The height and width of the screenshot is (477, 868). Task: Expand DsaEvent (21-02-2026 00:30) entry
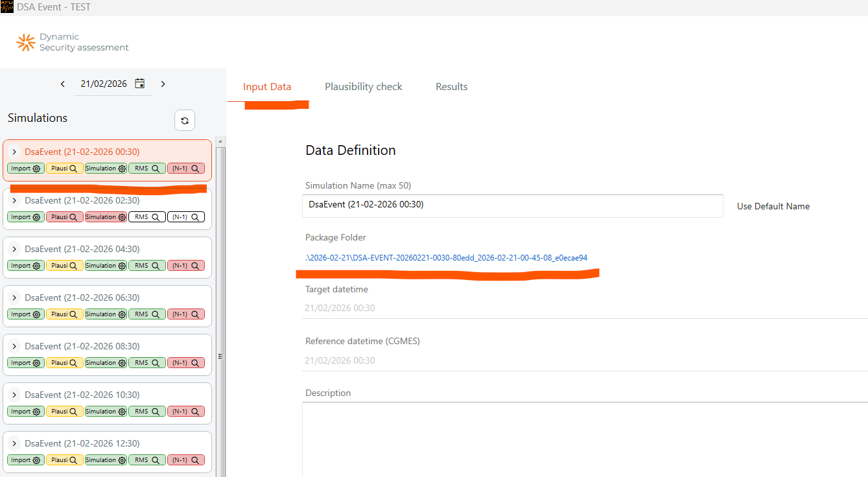coord(14,152)
